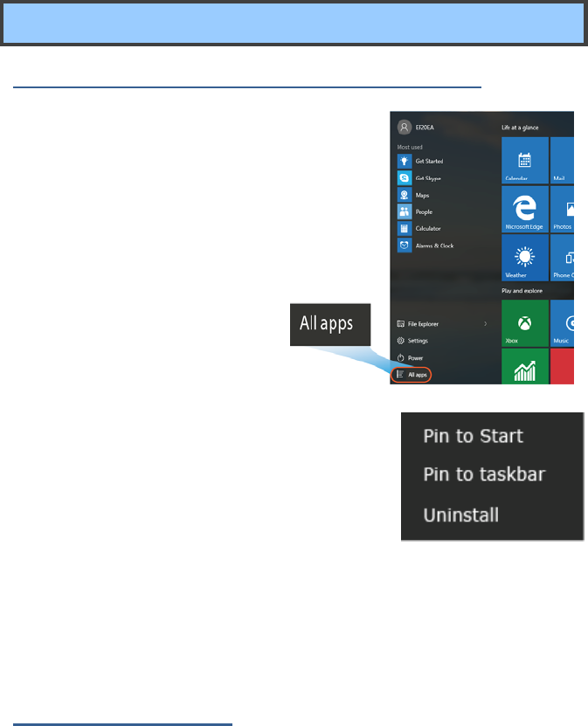Viewport: 588px width, 726px height.
Task: Open the Mail tile
Action: click(562, 160)
